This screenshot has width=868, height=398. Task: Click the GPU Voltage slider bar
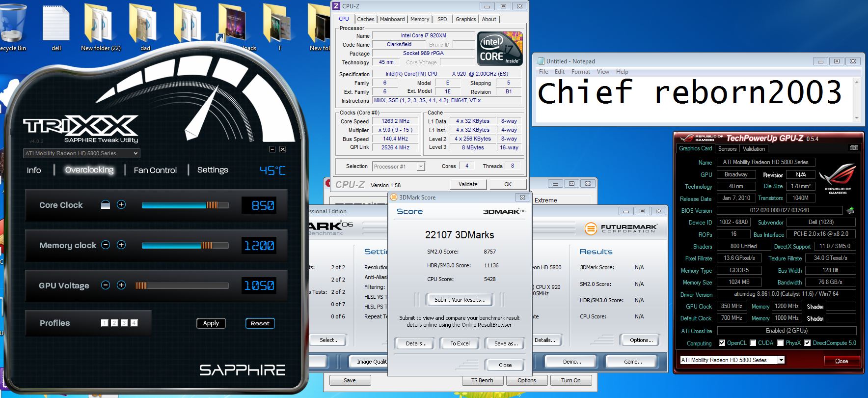(182, 285)
